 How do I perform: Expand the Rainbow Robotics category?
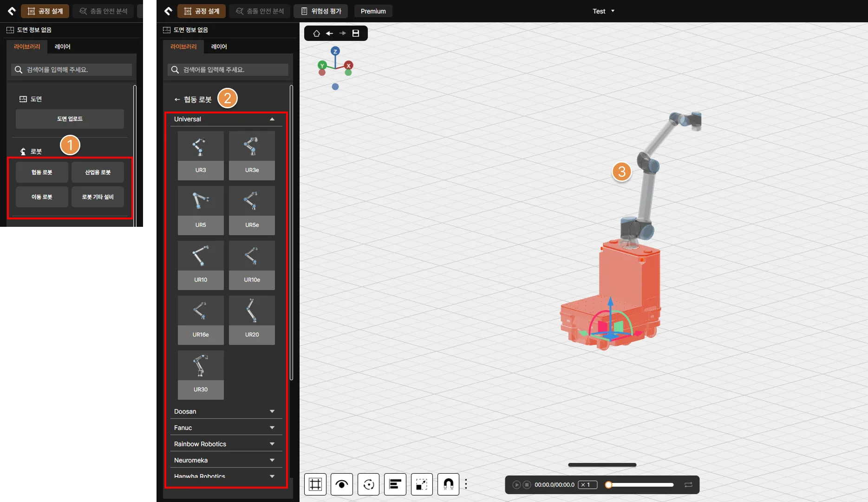226,444
